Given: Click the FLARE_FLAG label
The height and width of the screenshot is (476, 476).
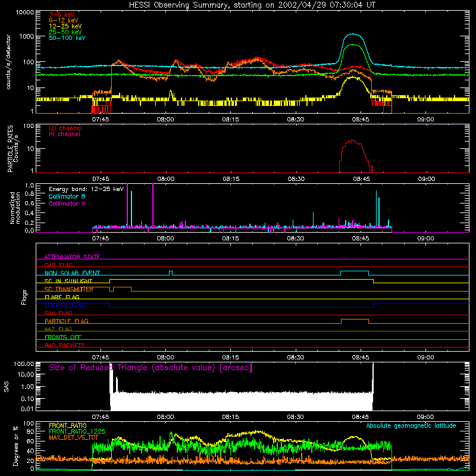Looking at the screenshot, I should 62,297.
